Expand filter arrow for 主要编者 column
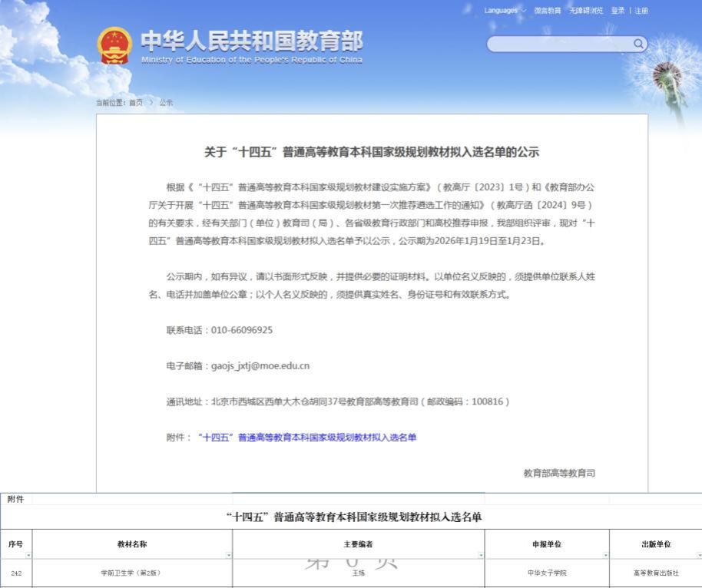 coord(481,555)
